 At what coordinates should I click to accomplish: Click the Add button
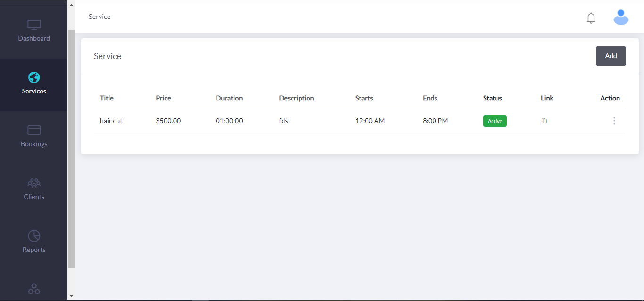611,56
